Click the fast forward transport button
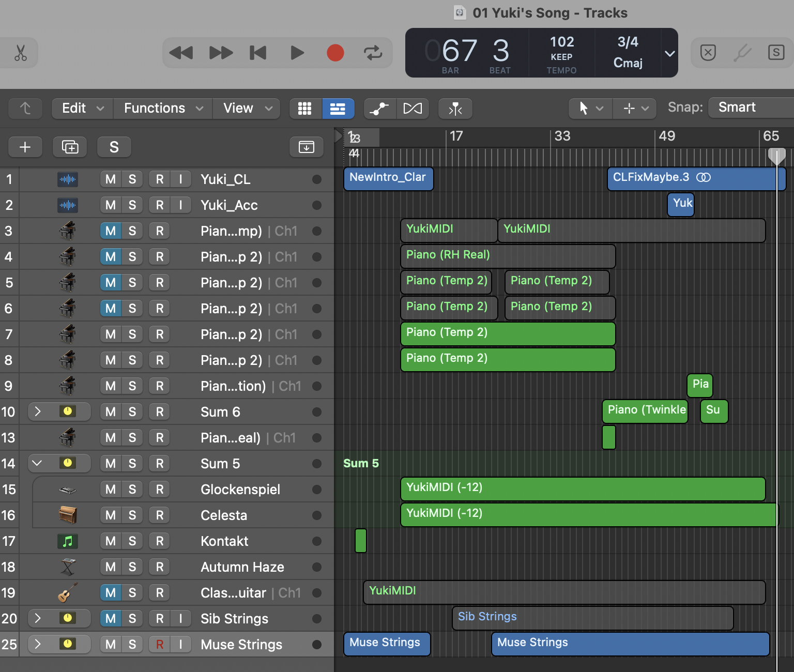Screen dimensions: 794x672 click(x=221, y=53)
